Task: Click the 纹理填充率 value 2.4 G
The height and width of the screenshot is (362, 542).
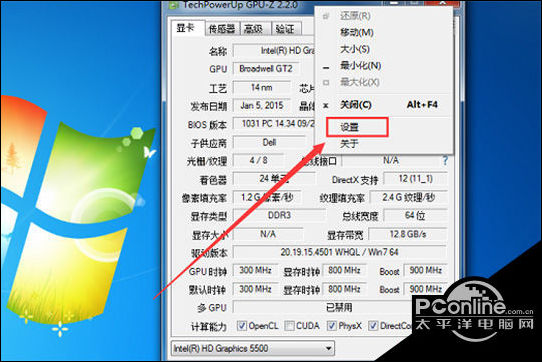Action: 408,197
